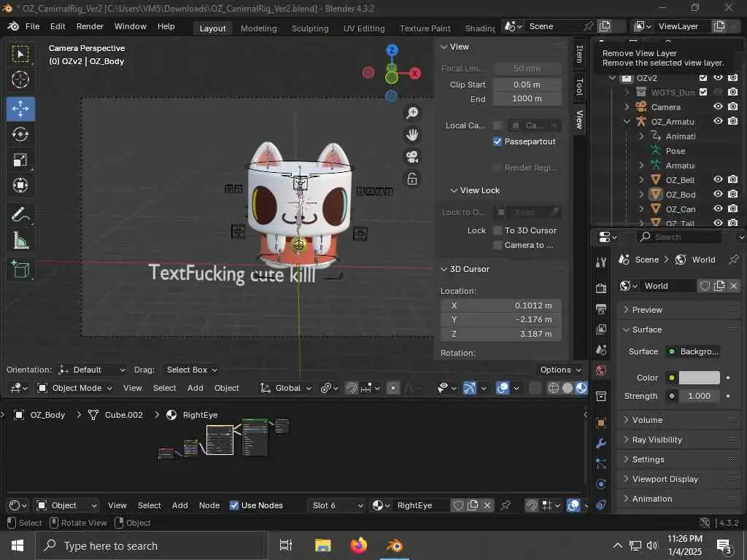Click the Surface Background shader button
Image resolution: width=747 pixels, height=560 pixels.
[x=693, y=351]
